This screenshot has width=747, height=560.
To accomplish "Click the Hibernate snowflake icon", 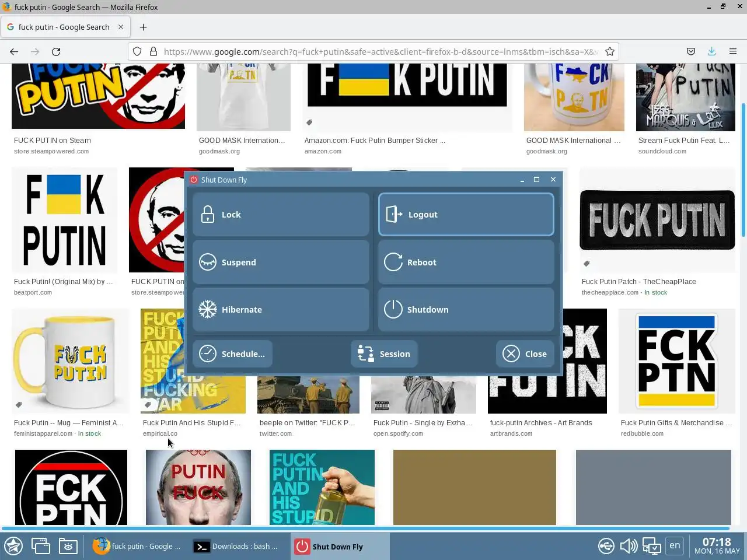I will 208,310.
